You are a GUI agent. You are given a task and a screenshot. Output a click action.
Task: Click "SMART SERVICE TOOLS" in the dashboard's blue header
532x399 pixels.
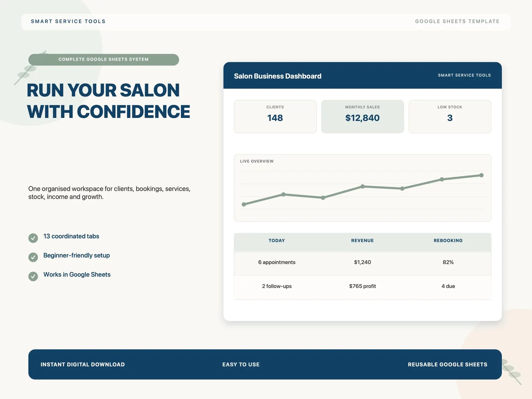464,75
